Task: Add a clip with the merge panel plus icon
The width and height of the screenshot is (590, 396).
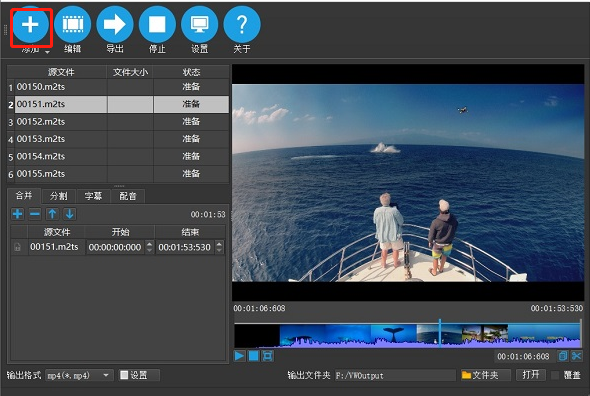Action: [17, 214]
